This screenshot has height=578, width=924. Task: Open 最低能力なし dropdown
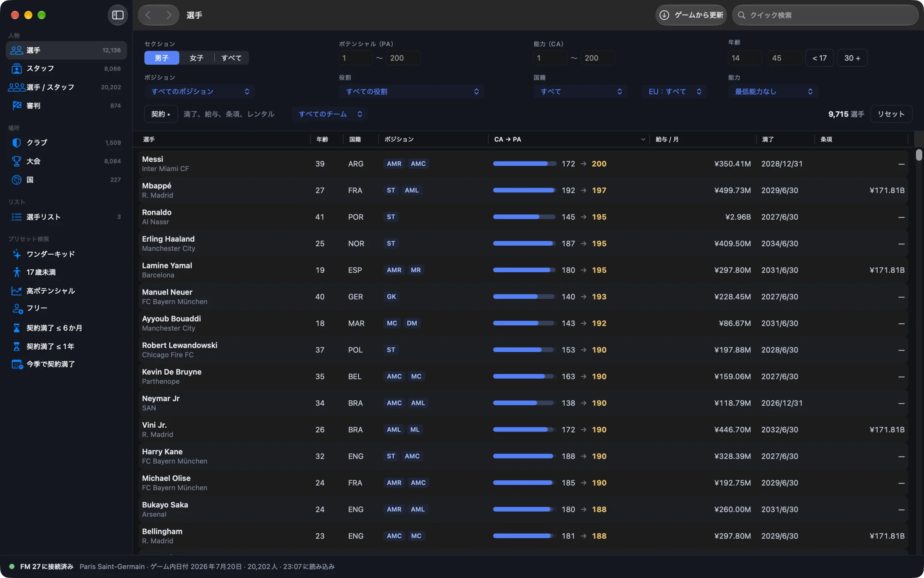point(773,92)
